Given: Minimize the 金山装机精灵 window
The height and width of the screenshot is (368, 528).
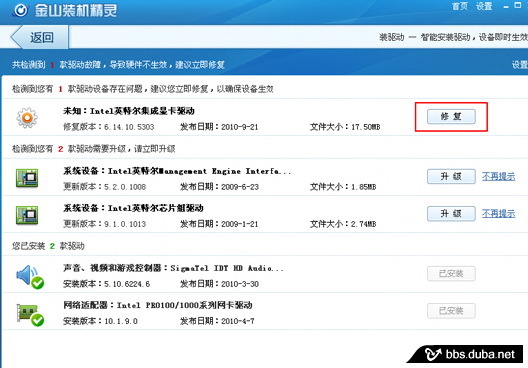Looking at the screenshot, I should tap(506, 7).
